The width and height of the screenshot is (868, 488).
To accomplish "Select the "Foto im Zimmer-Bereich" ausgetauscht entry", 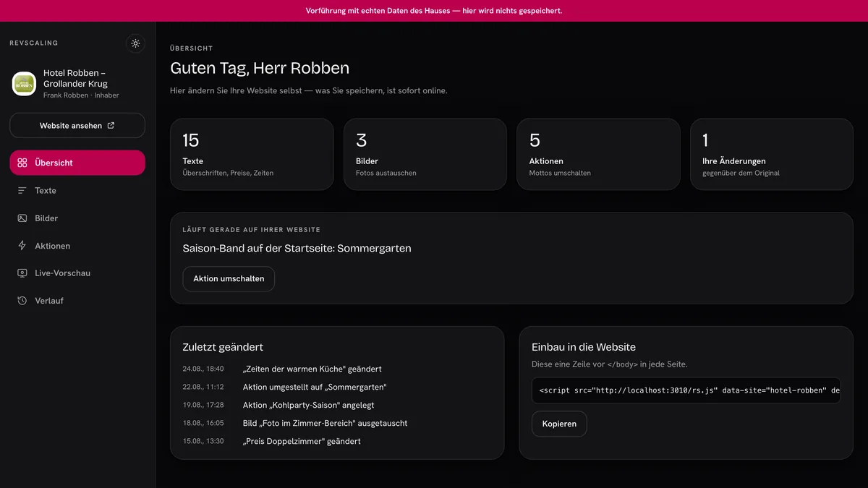I will coord(325,423).
